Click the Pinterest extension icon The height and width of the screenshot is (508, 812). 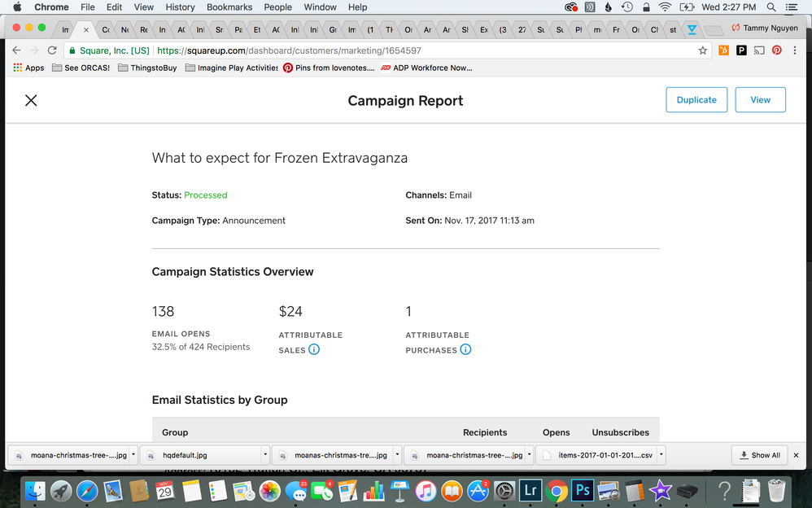tap(777, 50)
